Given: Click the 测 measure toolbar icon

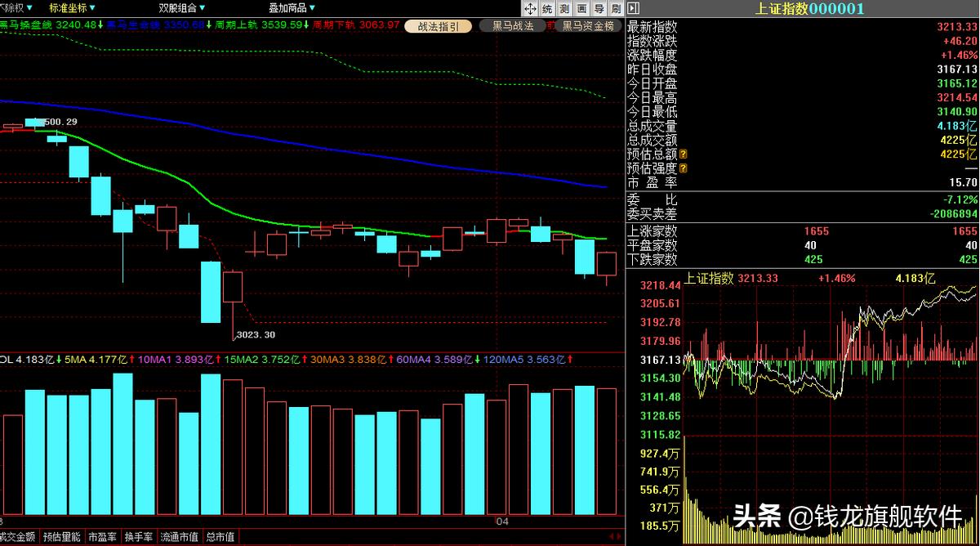Looking at the screenshot, I should [564, 8].
